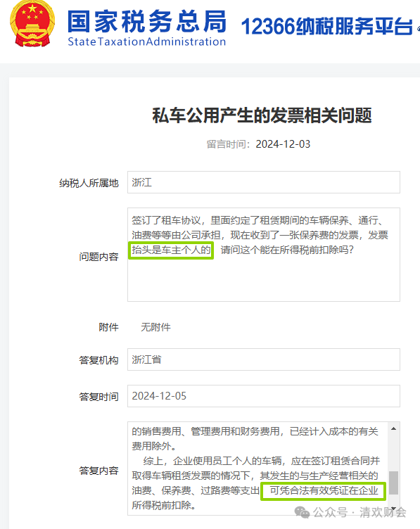Image resolution: width=420 pixels, height=529 pixels.
Task: Click the 附件 label
Action: tap(108, 327)
